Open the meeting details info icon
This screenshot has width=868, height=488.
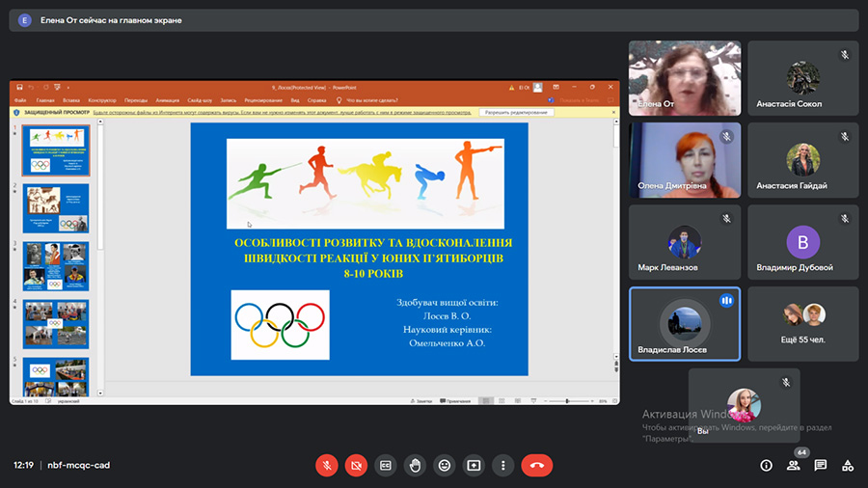766,465
